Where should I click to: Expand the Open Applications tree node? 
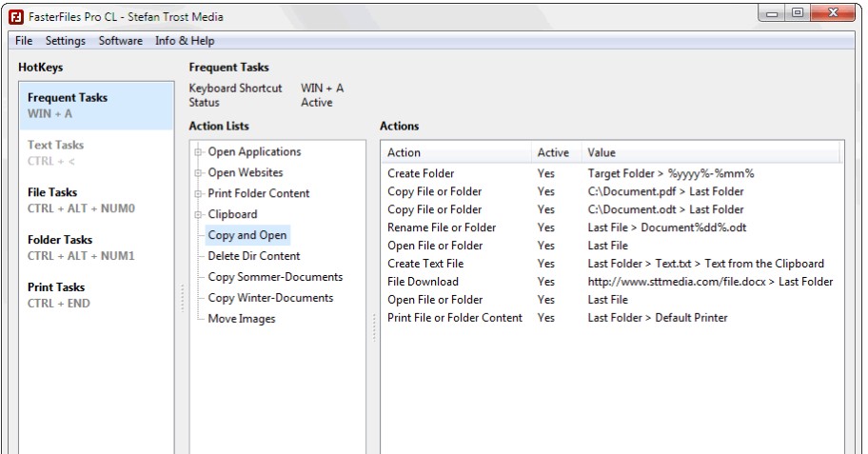[199, 152]
